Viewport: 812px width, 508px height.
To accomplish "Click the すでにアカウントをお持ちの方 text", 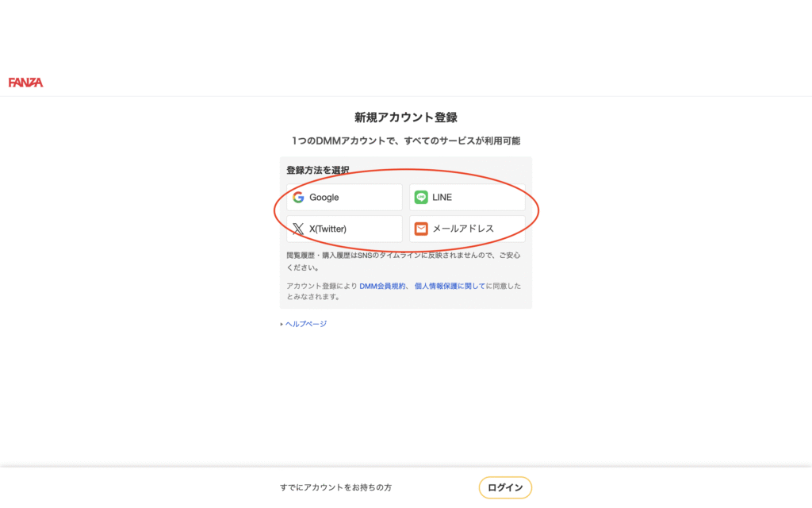I will (335, 487).
